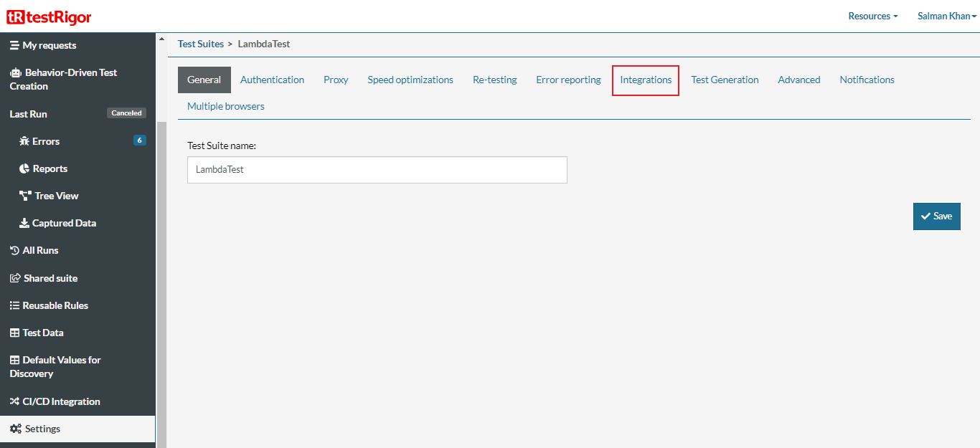Switch to the Authentication tab
Image resolution: width=980 pixels, height=448 pixels.
click(x=272, y=80)
